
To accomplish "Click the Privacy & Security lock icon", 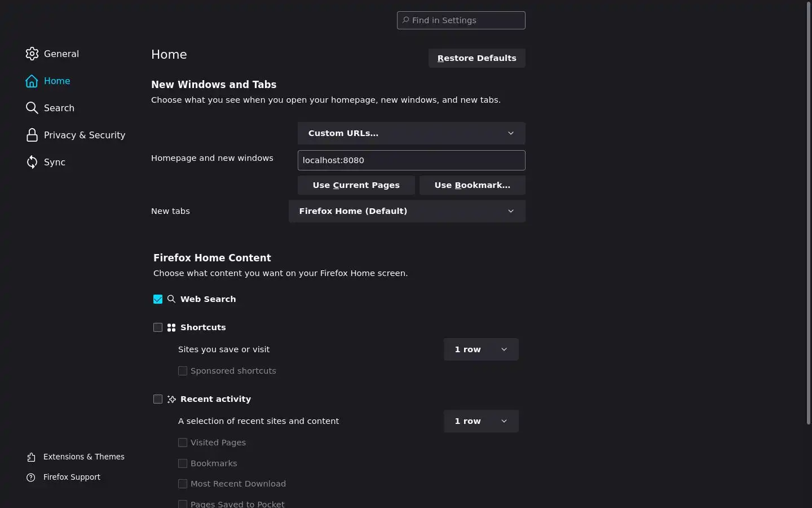I will pyautogui.click(x=32, y=135).
